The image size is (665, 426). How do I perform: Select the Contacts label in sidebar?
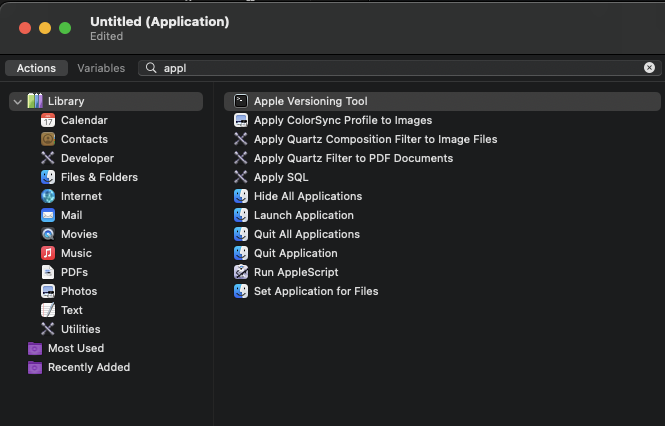(84, 139)
